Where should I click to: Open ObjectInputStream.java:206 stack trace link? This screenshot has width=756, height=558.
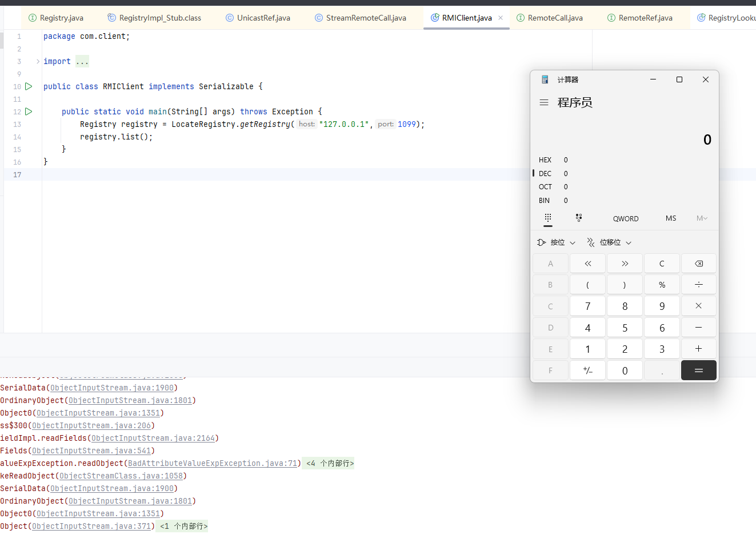91,425
